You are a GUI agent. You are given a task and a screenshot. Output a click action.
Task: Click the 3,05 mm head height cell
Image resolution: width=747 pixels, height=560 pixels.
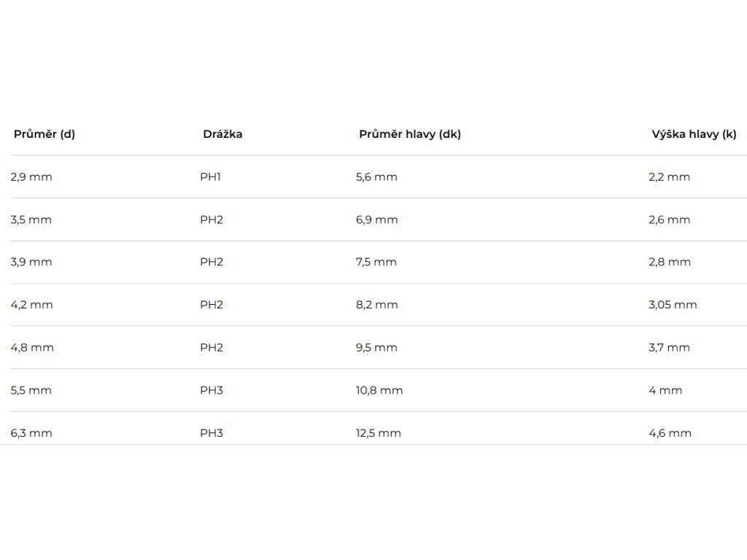pos(673,305)
